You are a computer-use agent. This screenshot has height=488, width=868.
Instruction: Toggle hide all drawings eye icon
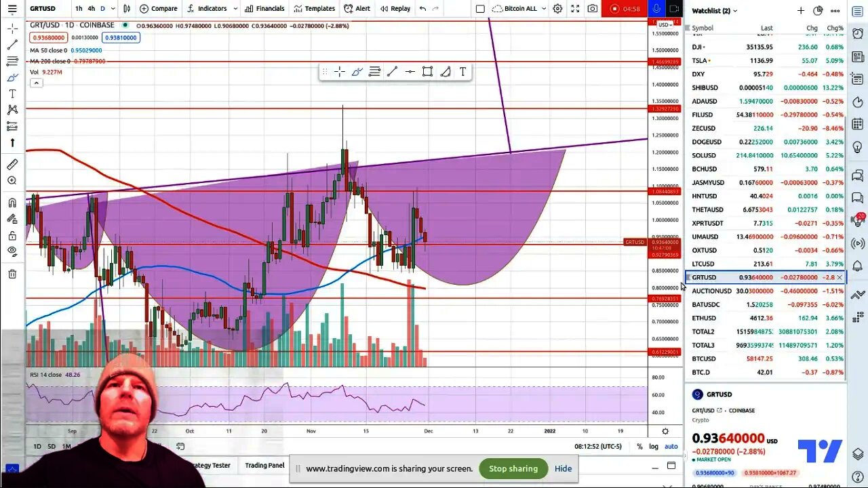click(x=12, y=251)
